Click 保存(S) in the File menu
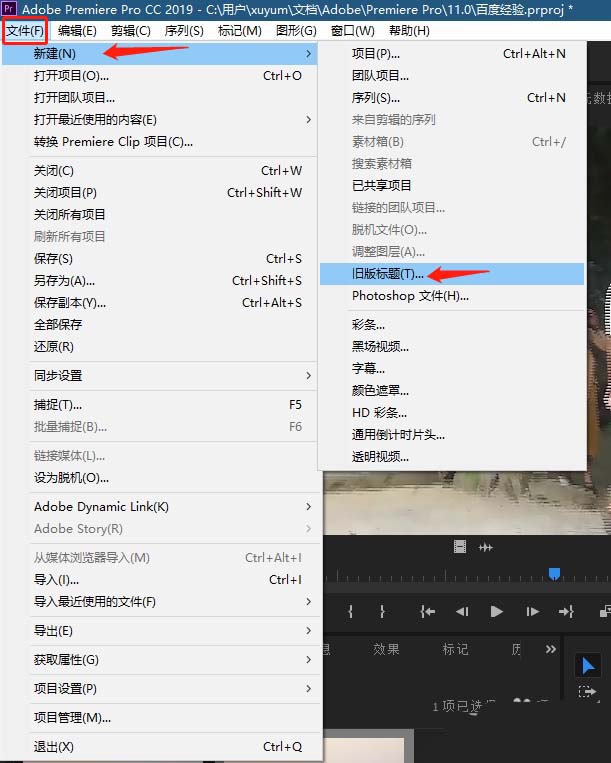Screen dimensions: 611x763 [x=54, y=259]
